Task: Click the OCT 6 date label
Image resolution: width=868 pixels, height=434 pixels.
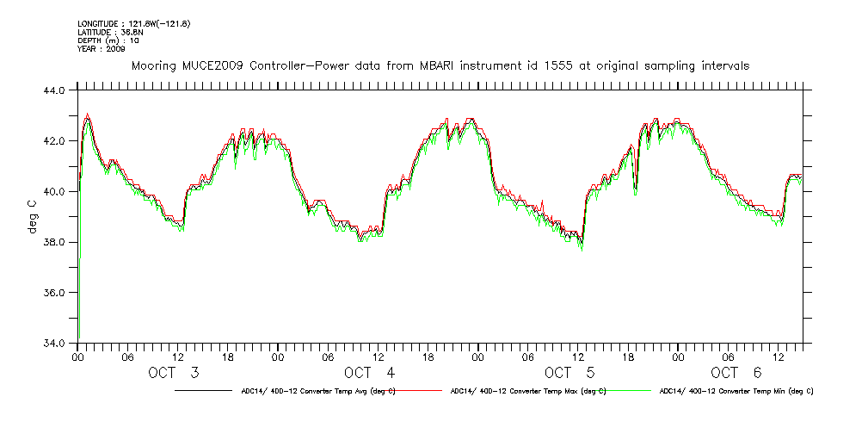Action: (736, 373)
